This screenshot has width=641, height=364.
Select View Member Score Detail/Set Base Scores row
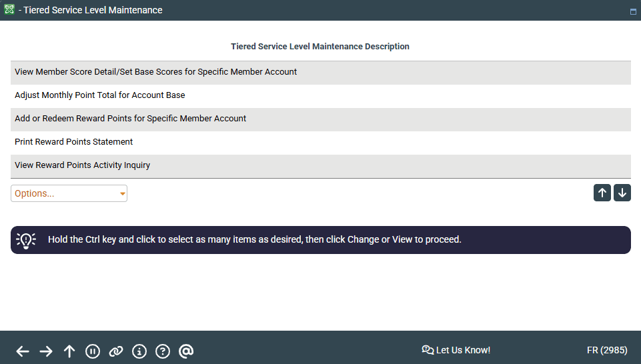coord(155,72)
